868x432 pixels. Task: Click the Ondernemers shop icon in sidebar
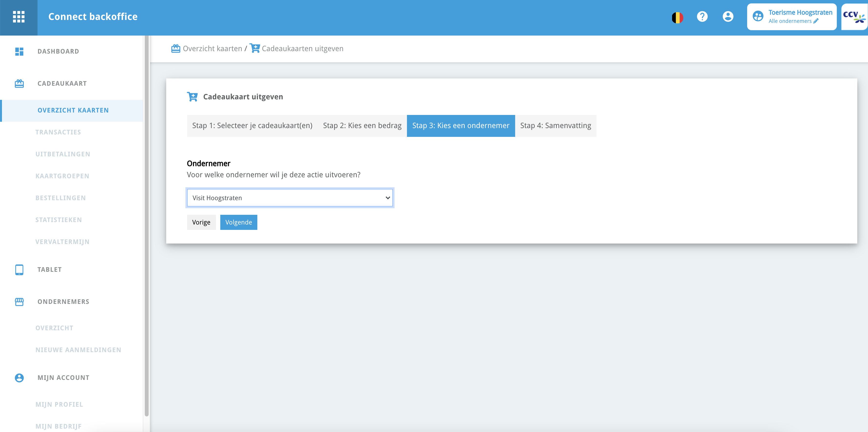19,302
